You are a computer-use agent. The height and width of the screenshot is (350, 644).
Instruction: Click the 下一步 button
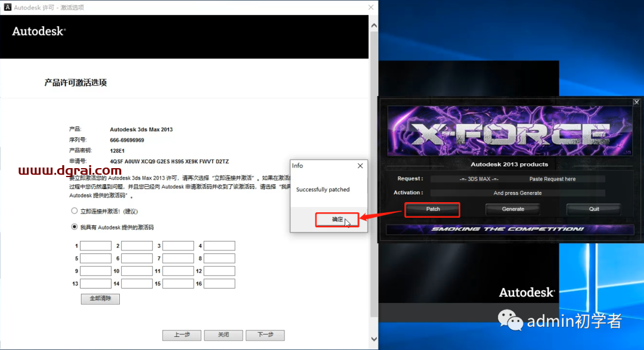265,335
